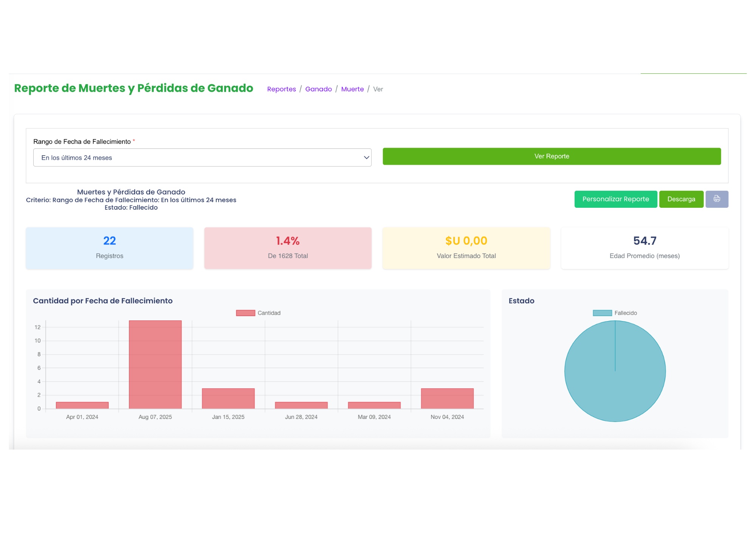Click the 1.4% De 1628 Total card
The height and width of the screenshot is (547, 756).
(x=288, y=248)
